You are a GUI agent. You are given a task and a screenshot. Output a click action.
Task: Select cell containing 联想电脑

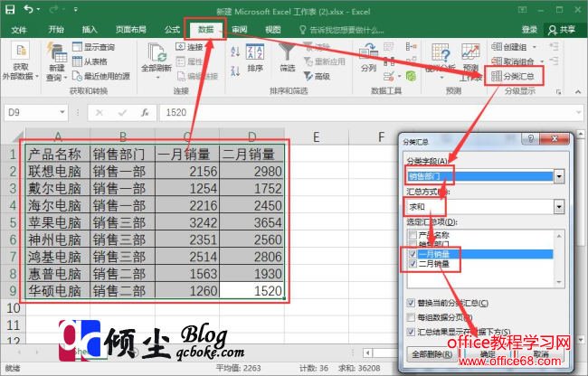coord(58,171)
